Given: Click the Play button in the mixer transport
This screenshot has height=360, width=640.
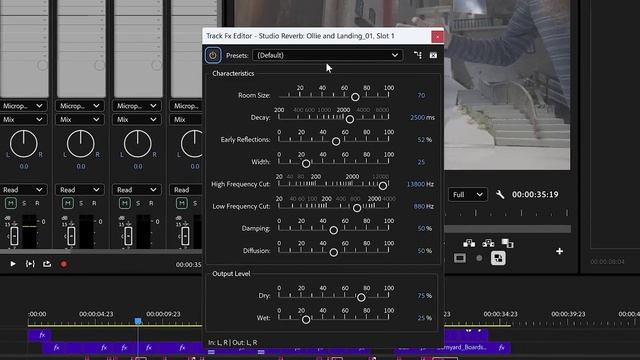Looking at the screenshot, I should (x=13, y=264).
